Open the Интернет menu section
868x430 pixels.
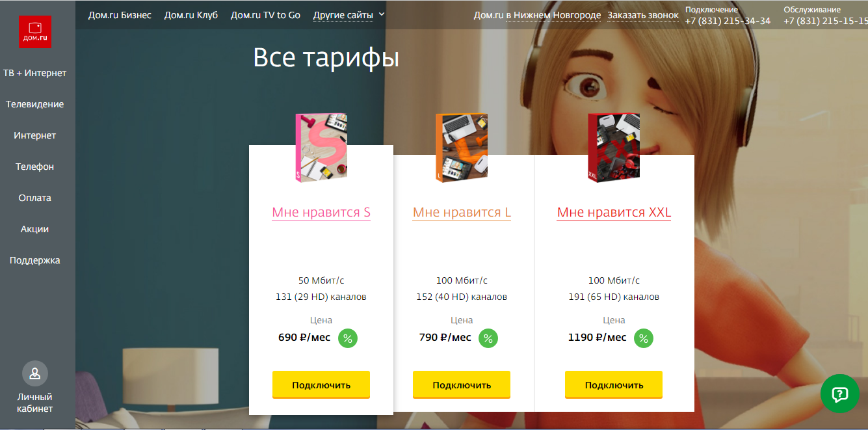pyautogui.click(x=35, y=135)
